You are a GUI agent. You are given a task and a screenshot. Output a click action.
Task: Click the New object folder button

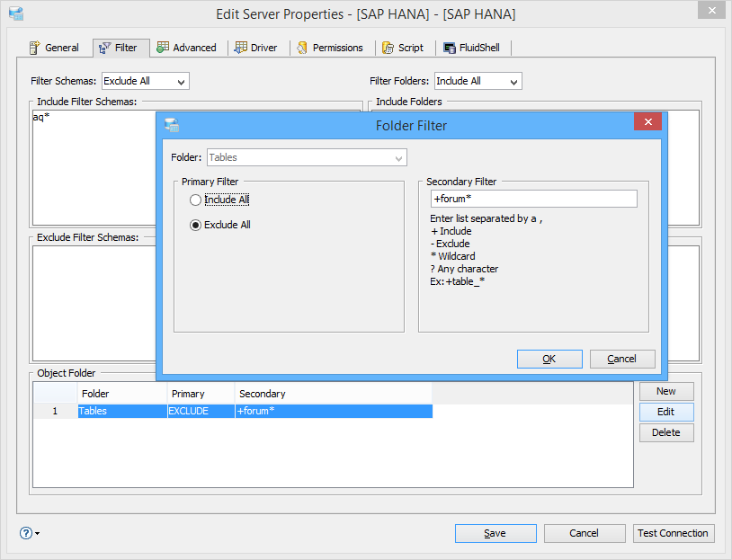pos(666,391)
